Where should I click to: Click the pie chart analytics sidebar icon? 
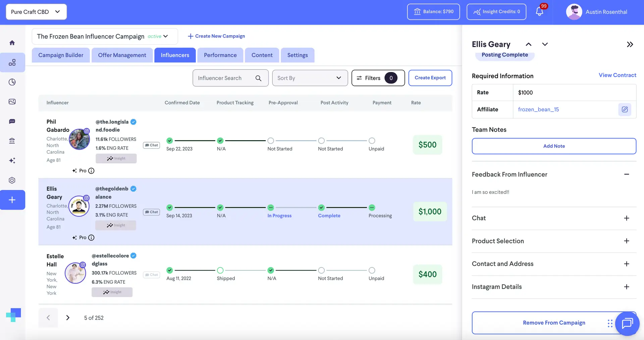12,82
